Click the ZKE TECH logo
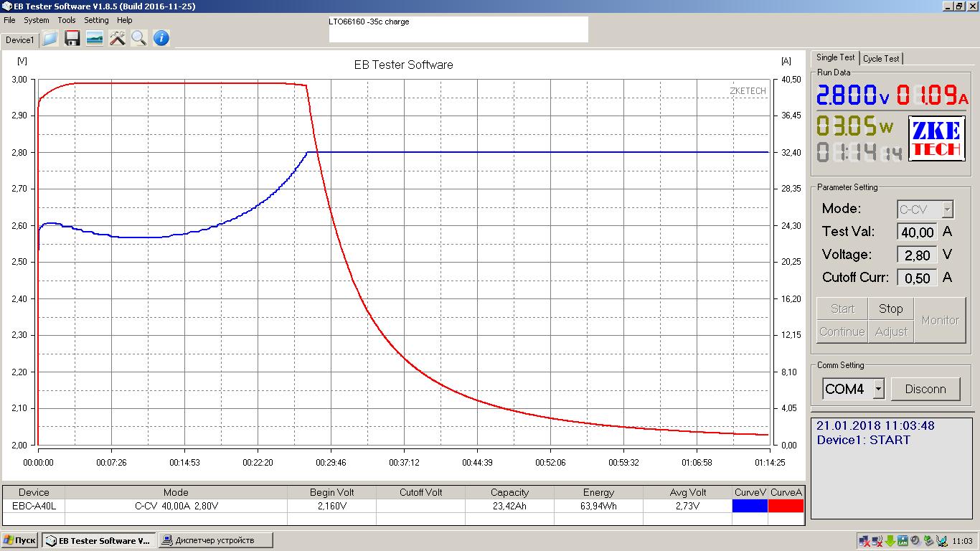This screenshot has width=980, height=551. 937,138
